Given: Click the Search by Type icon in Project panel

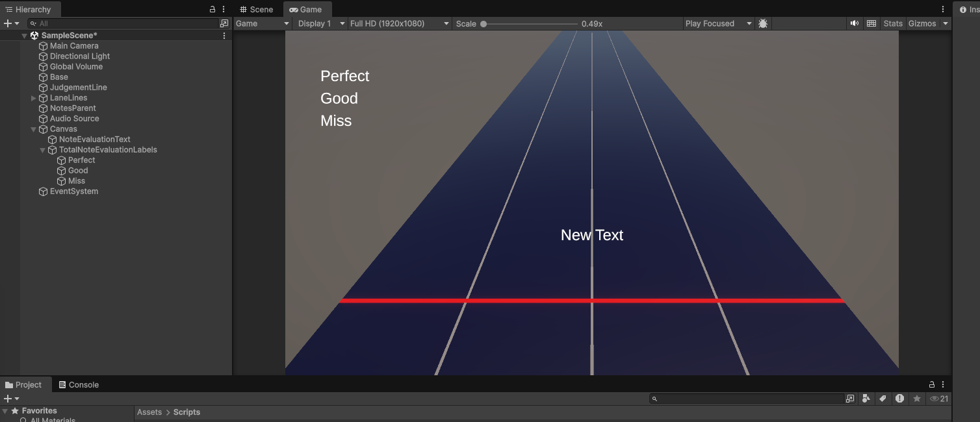Looking at the screenshot, I should (x=866, y=399).
